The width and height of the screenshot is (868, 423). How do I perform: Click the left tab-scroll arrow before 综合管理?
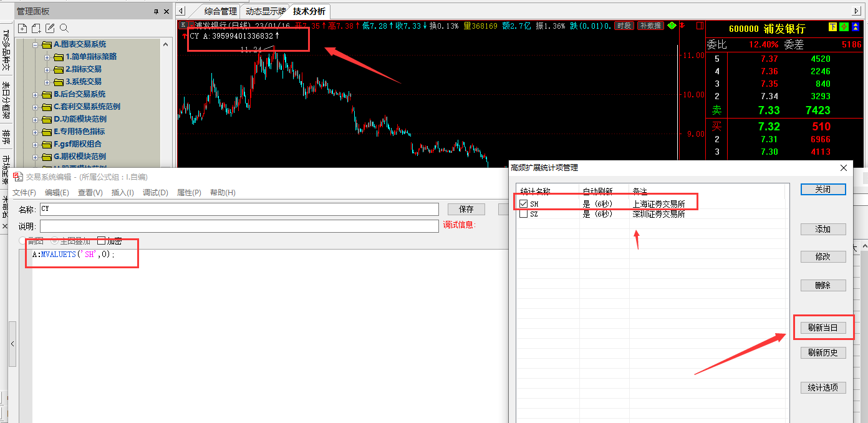[181, 11]
